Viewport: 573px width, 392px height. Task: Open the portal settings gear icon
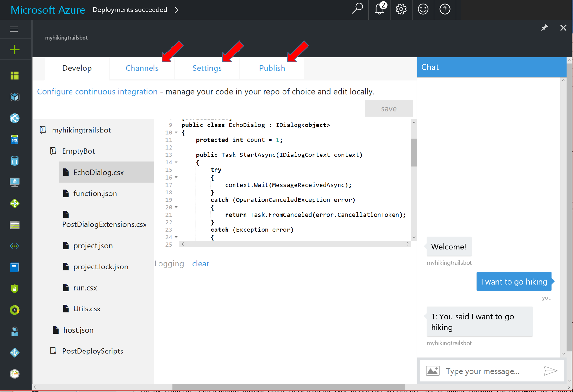tap(401, 9)
